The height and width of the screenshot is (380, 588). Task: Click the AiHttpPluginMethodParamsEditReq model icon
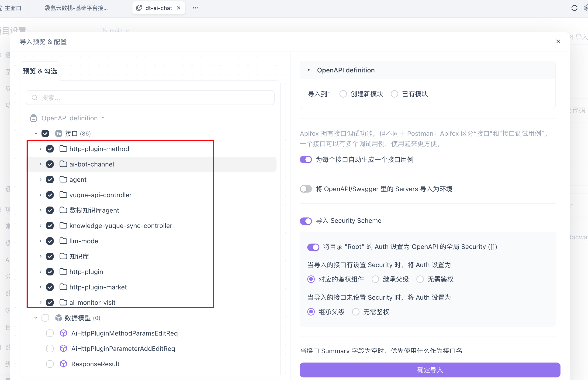(63, 333)
